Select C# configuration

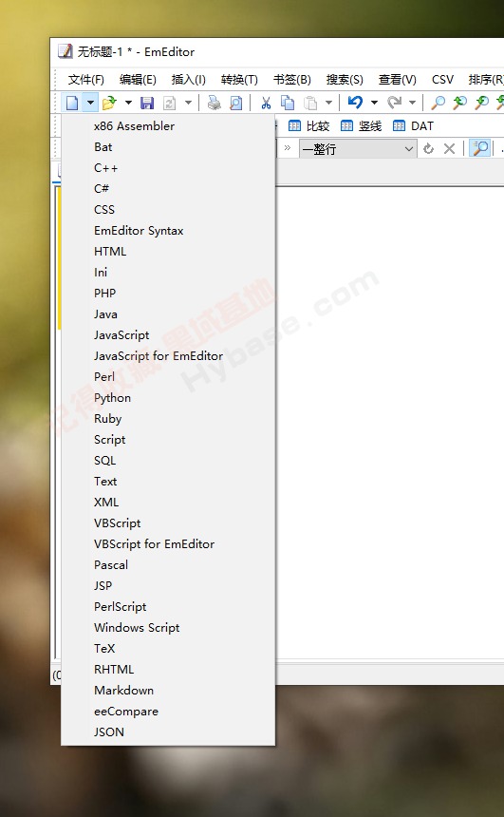pyautogui.click(x=168, y=189)
